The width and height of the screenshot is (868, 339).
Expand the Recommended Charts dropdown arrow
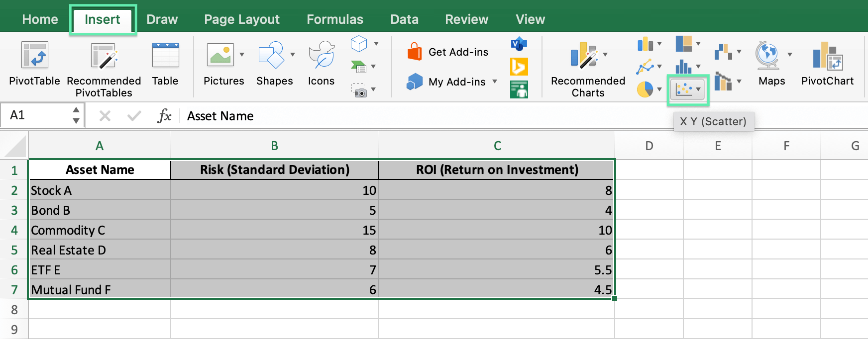pyautogui.click(x=605, y=55)
